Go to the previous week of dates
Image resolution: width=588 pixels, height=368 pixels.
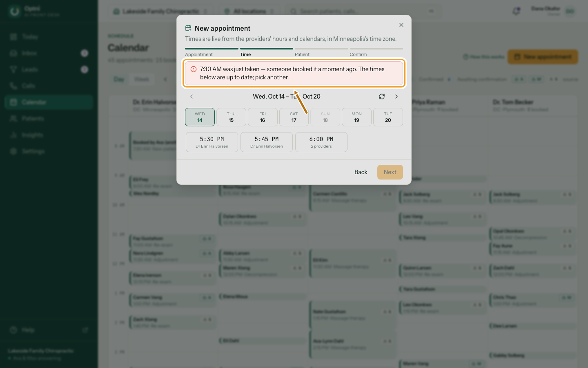tap(192, 96)
